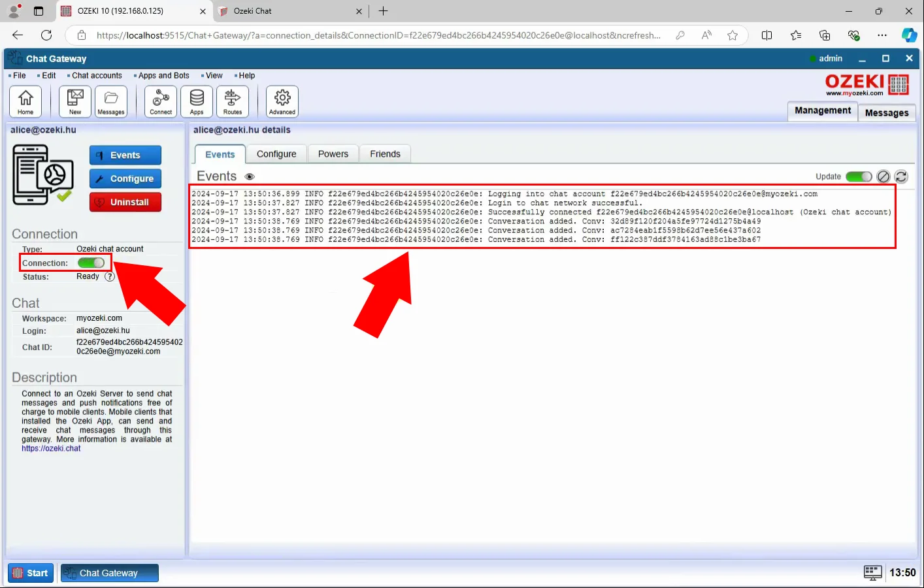The image size is (924, 588).
Task: Click the Status help question mark icon
Action: [x=110, y=276]
